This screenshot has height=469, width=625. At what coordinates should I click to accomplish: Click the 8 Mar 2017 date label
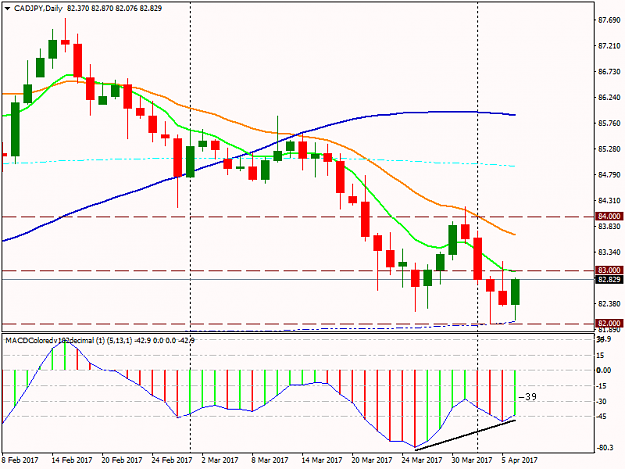(x=270, y=460)
